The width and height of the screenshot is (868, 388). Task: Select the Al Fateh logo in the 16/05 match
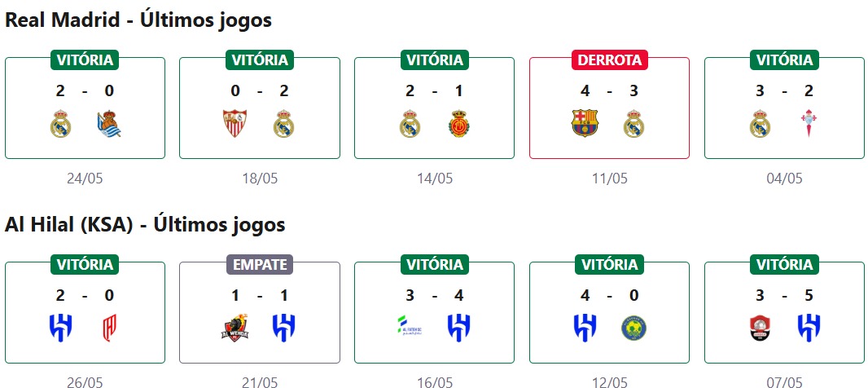tap(410, 328)
